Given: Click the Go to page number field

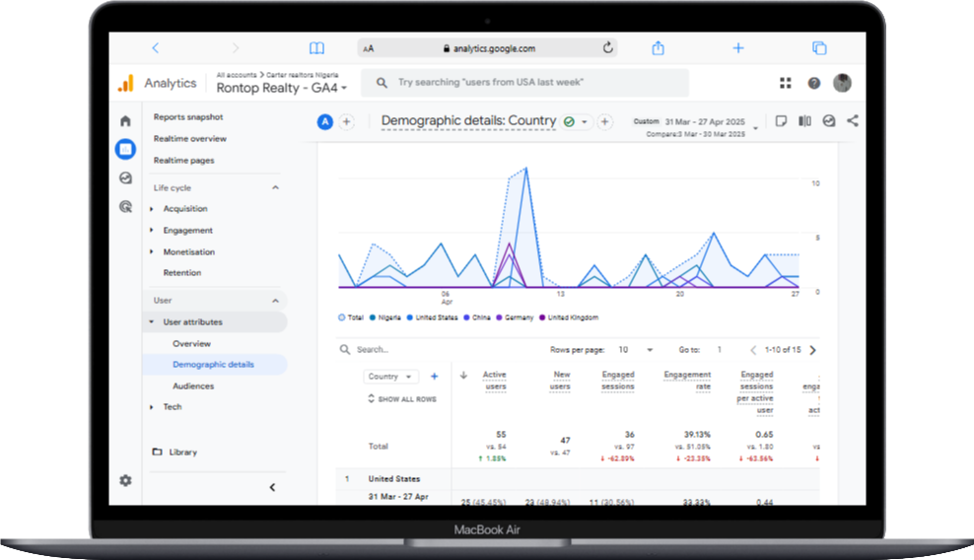Looking at the screenshot, I should [x=720, y=350].
